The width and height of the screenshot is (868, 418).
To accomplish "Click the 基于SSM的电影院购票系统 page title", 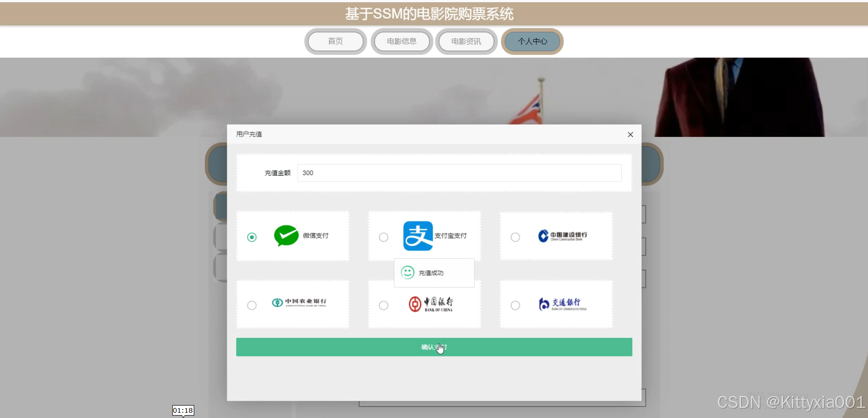I will click(429, 14).
